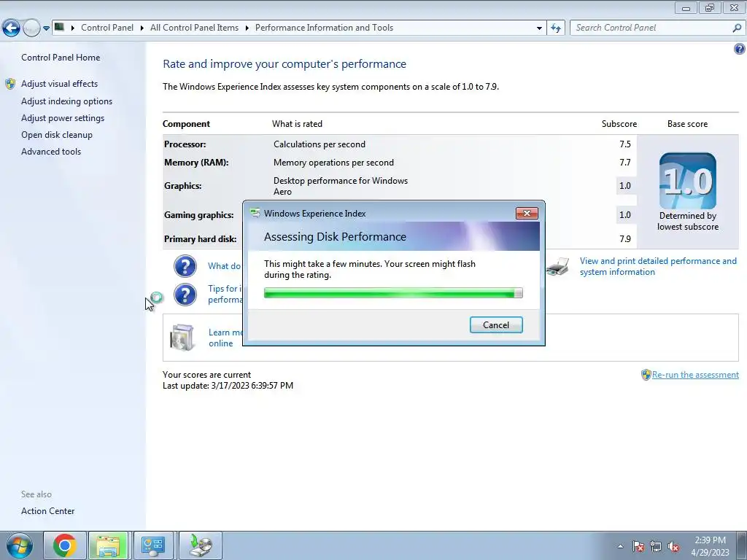
Task: Switch to Control Panel taskbar button
Action: (153, 545)
